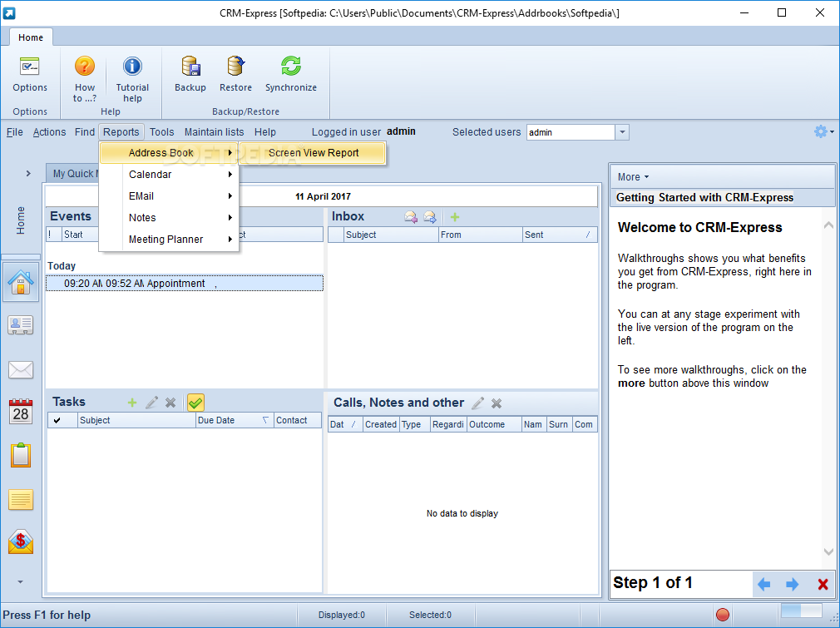Close walkthrough with red X
The height and width of the screenshot is (628, 840).
tap(823, 584)
